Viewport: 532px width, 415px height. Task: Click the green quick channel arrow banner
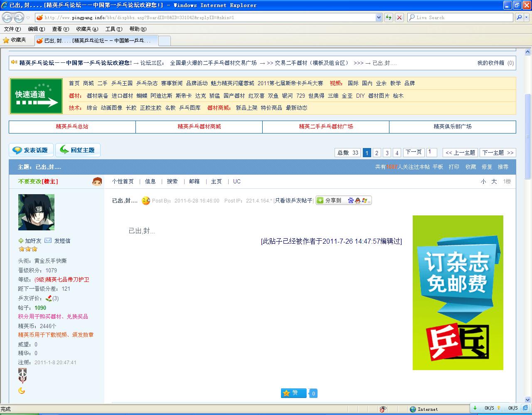(x=36, y=96)
